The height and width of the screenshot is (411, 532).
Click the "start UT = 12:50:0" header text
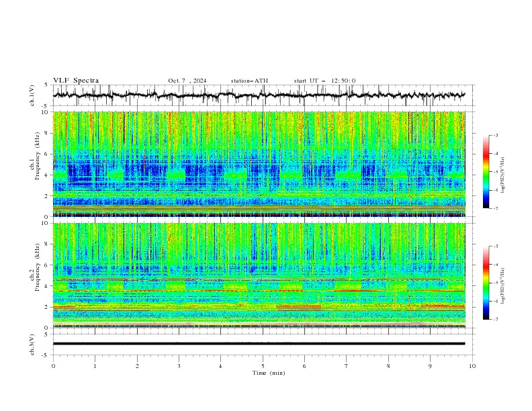coord(324,81)
